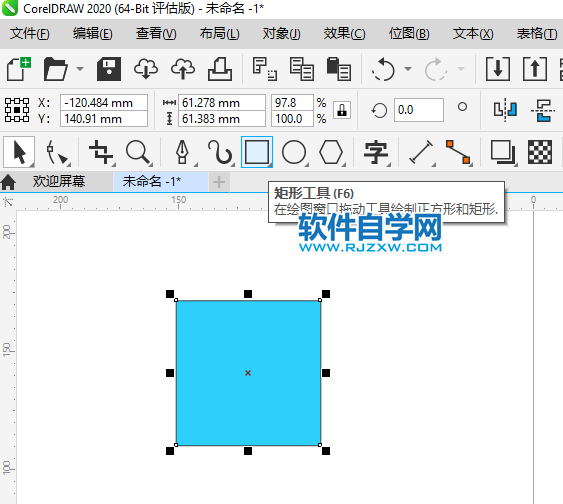Image resolution: width=563 pixels, height=504 pixels.
Task: Add a new document tab with plus
Action: [219, 182]
